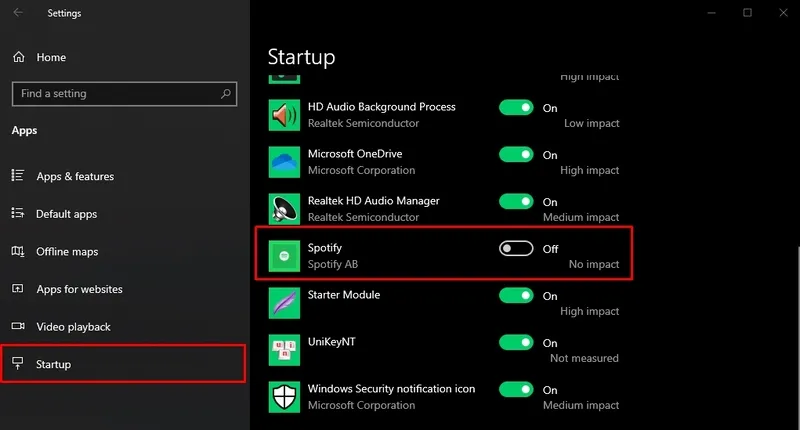Click the HD Audio Background Process speaker icon
This screenshot has height=430, width=800.
[284, 115]
